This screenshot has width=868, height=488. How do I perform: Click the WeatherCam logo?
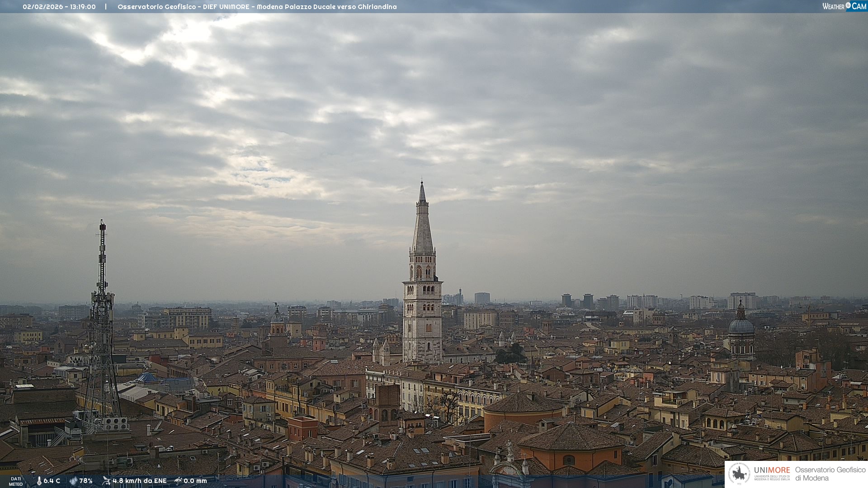coord(844,6)
